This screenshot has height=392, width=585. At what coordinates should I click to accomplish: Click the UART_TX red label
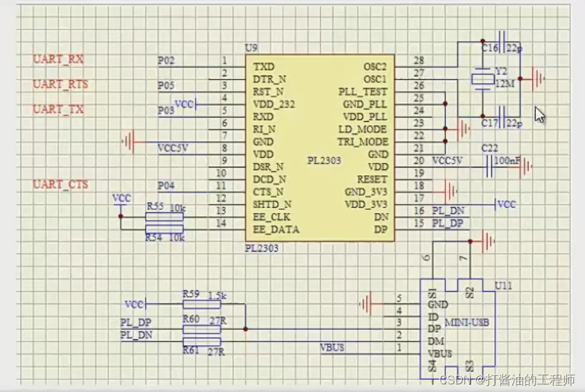pos(58,109)
